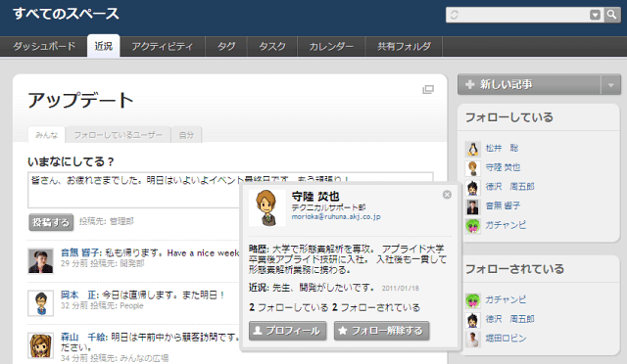The height and width of the screenshot is (364, 627).
Task: Click 松井 聡 in フォローしている list
Action: coord(502,148)
